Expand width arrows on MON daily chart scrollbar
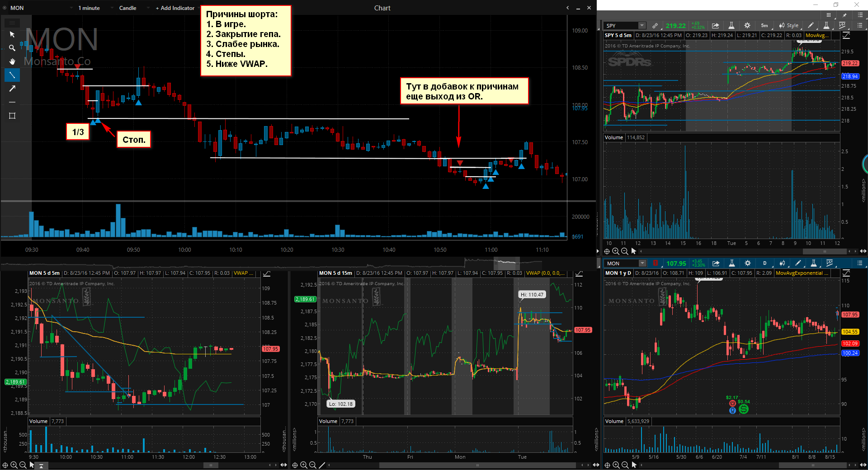This screenshot has height=470, width=868. click(x=863, y=465)
